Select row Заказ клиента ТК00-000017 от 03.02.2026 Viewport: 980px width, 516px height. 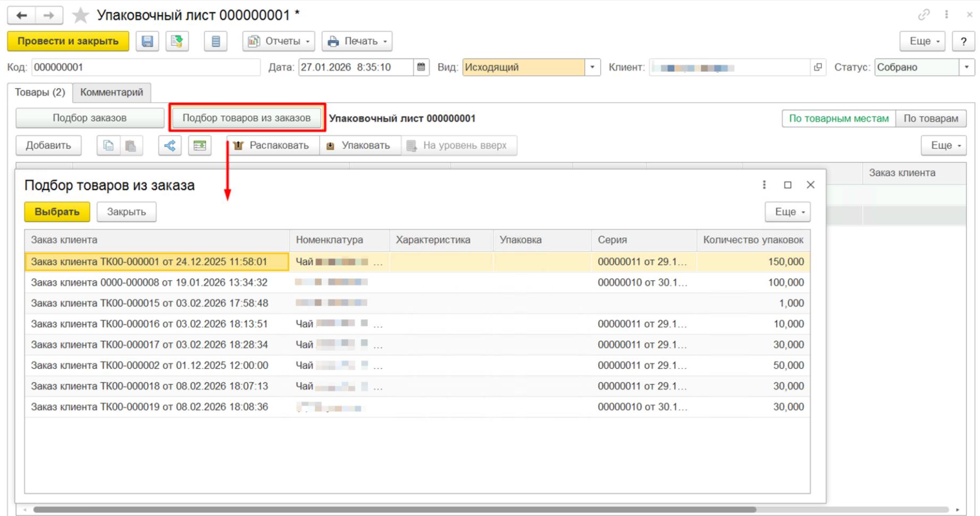coord(417,345)
